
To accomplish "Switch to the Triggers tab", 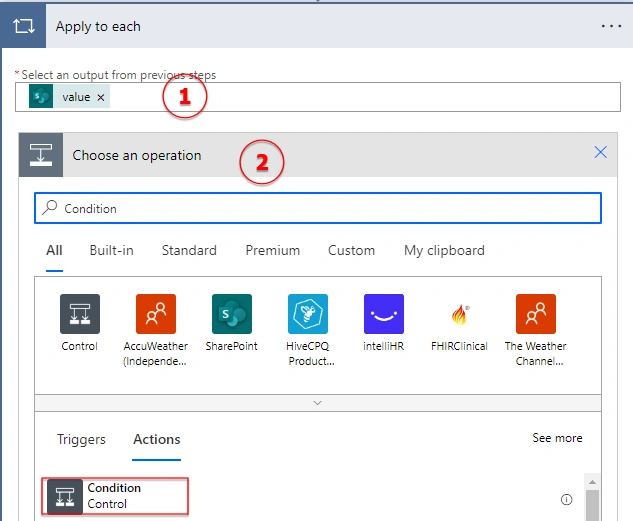I will [x=81, y=439].
